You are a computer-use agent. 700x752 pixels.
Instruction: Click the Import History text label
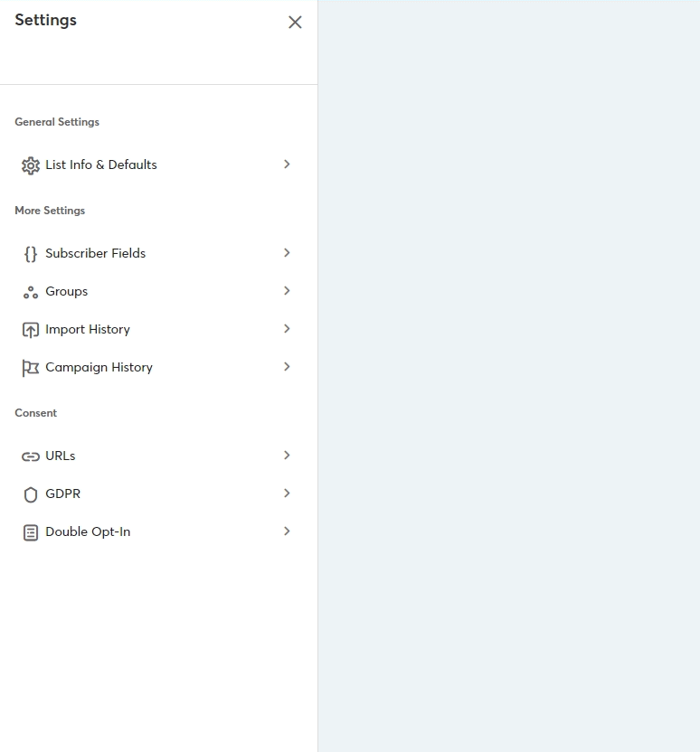(x=88, y=330)
